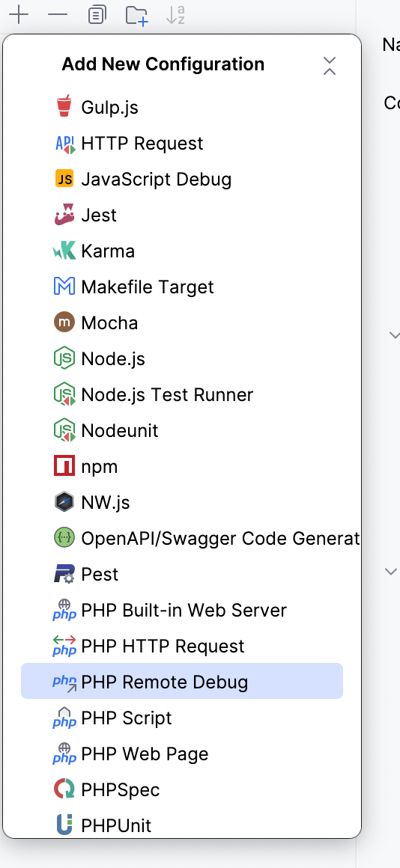This screenshot has height=868, width=400.
Task: Click the PHP HTTP Request arrows icon
Action: click(x=64, y=646)
